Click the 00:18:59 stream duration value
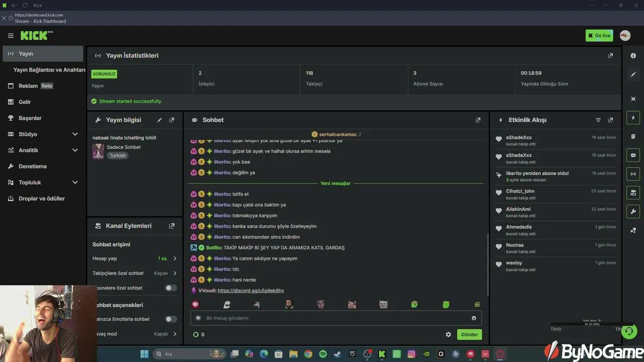Screen dimensions: 644x362 [531, 73]
